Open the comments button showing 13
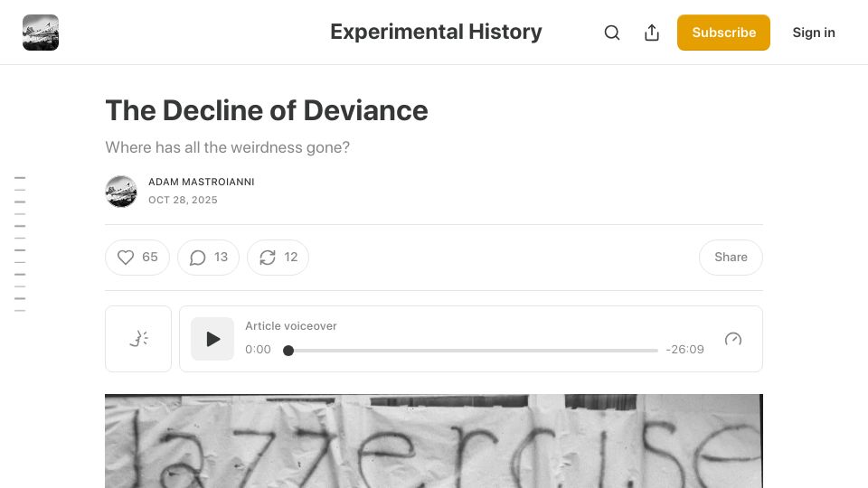 point(208,258)
